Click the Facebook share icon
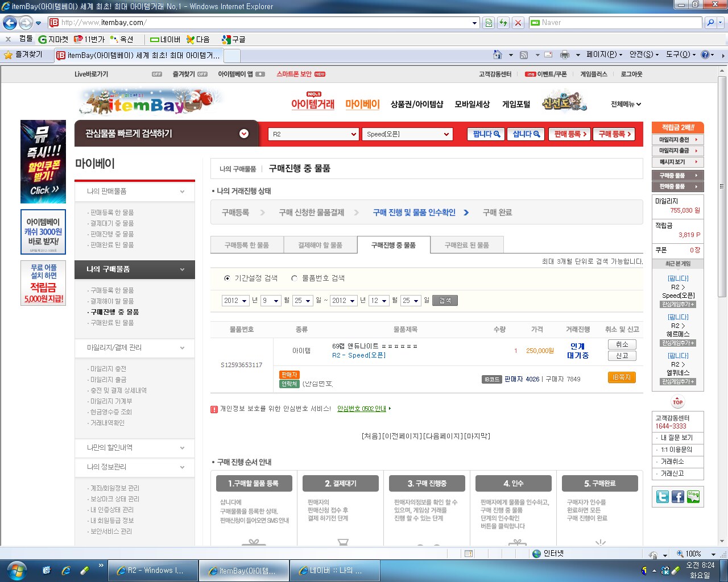 [x=678, y=497]
